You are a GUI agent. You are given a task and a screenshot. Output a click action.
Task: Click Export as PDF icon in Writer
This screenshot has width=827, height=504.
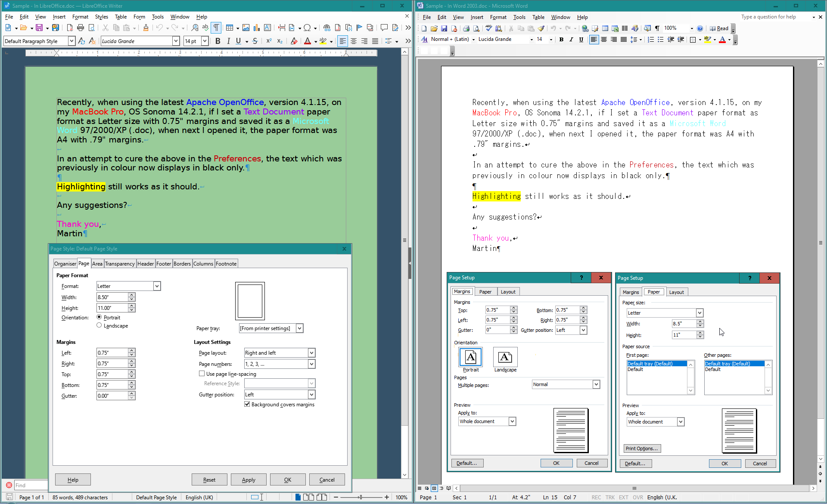click(70, 28)
